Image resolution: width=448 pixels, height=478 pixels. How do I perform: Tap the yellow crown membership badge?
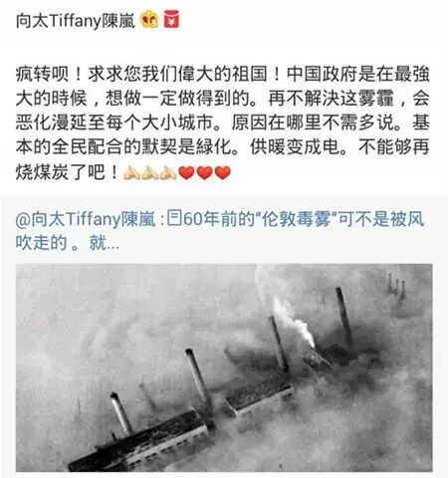click(149, 20)
